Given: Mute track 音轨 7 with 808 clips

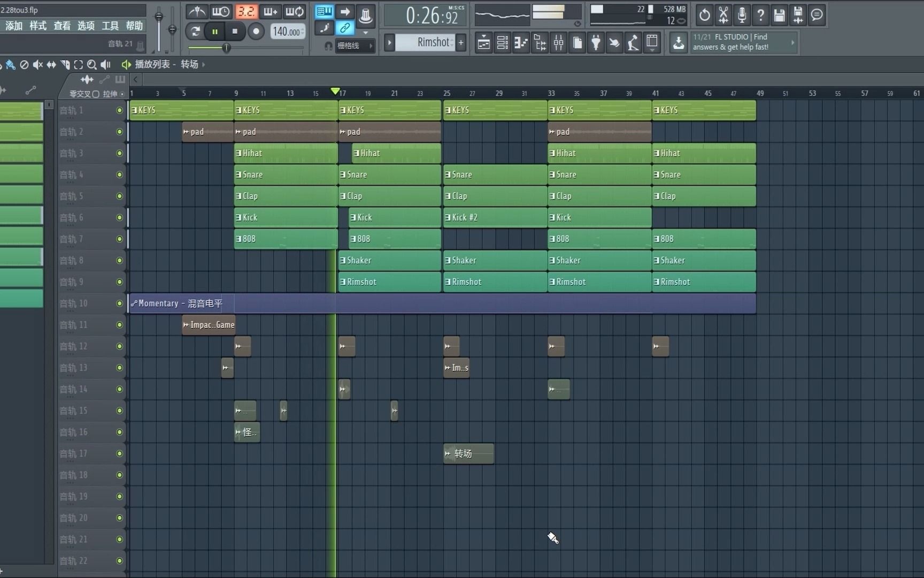Looking at the screenshot, I should click(119, 239).
